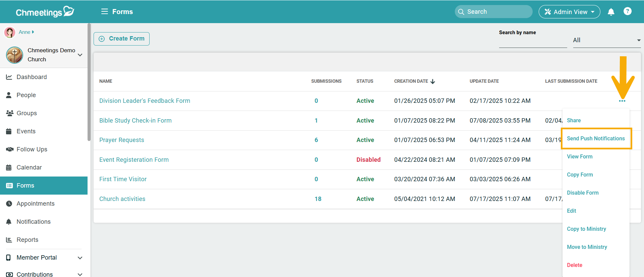The image size is (644, 277).
Task: Expand the Contributions section
Action: 80,275
